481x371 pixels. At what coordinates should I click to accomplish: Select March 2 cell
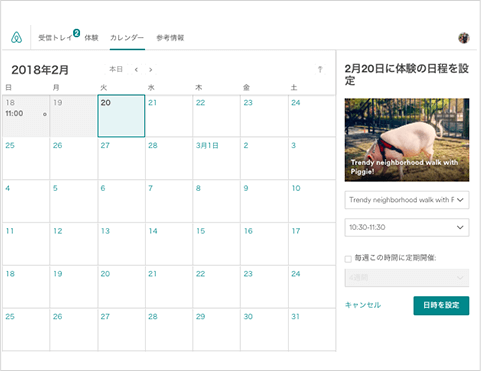pyautogui.click(x=264, y=159)
